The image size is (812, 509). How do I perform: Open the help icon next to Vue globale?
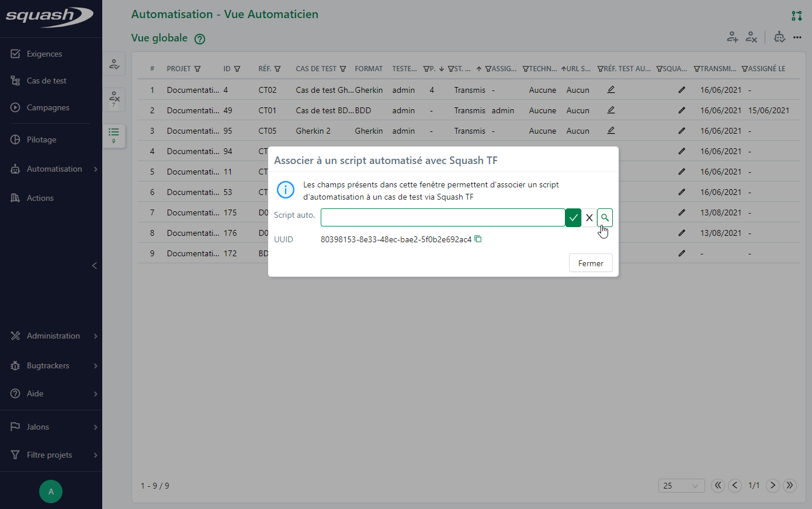[x=200, y=39]
